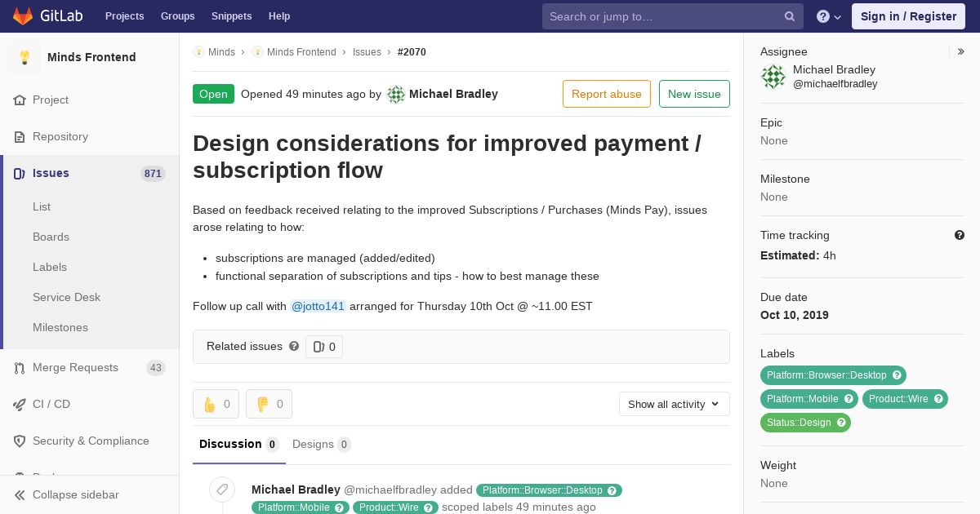Image resolution: width=980 pixels, height=514 pixels.
Task: Open @jotto141 mention link
Action: 318,306
